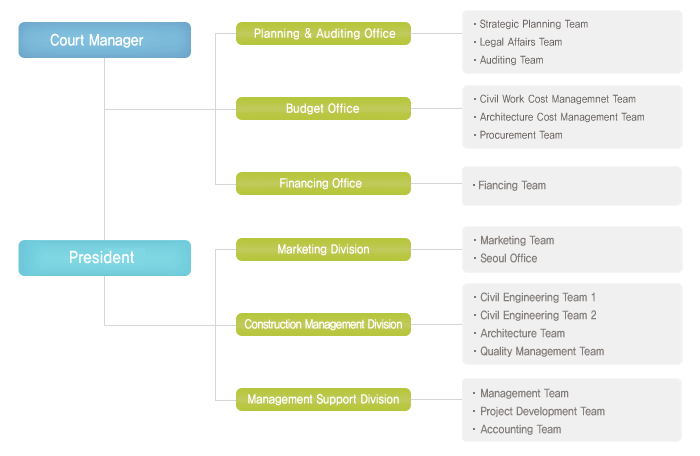Click the Construction Management Division node
Image resolution: width=700 pixels, height=456 pixels.
[x=323, y=325]
